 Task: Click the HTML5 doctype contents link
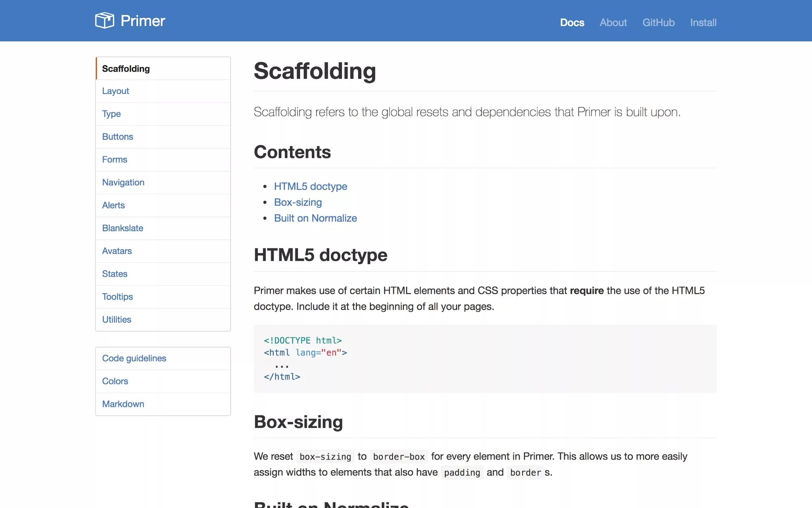pos(311,186)
